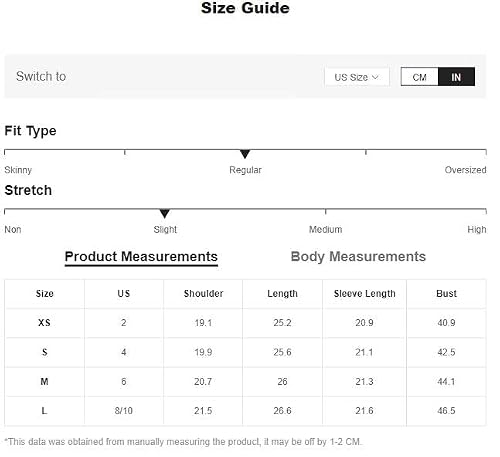Switch units to CM
The height and width of the screenshot is (457, 500).
click(x=419, y=77)
